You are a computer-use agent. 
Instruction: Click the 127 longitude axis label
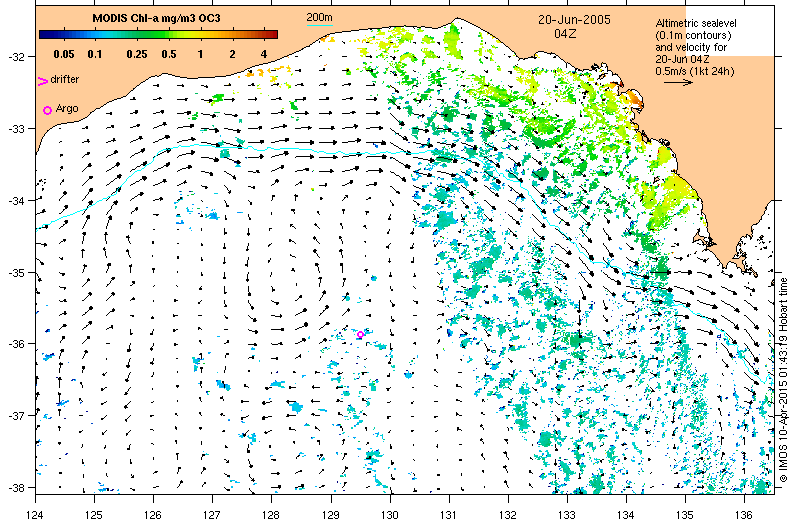(x=212, y=515)
